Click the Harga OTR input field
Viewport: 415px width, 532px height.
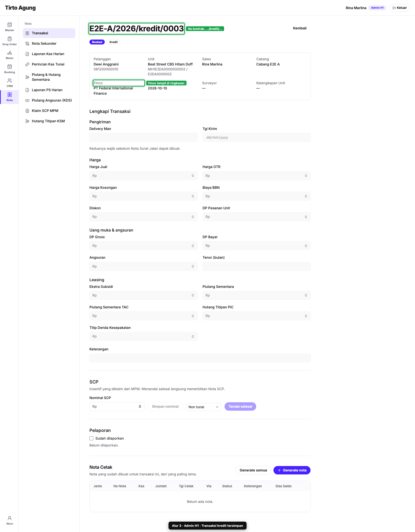[x=256, y=176]
